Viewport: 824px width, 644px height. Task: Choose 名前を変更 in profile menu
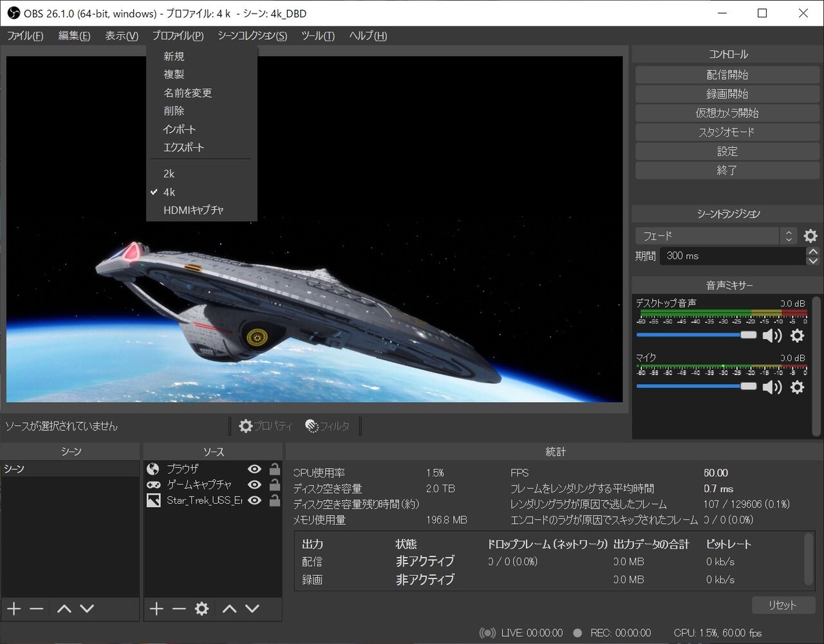201,93
